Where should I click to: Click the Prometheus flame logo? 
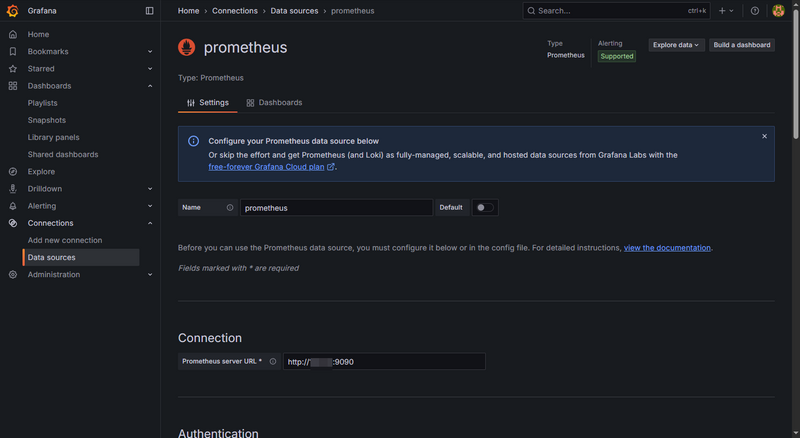[187, 47]
